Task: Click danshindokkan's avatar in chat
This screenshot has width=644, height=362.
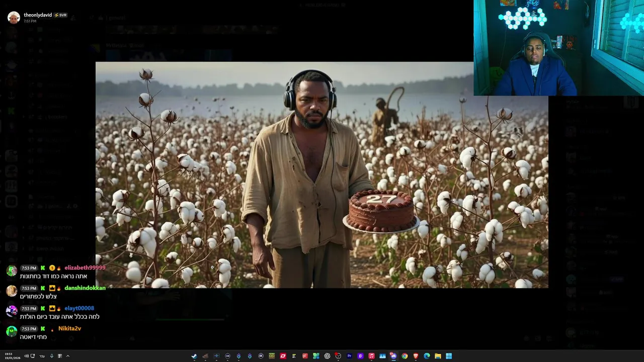Action: coord(11,292)
